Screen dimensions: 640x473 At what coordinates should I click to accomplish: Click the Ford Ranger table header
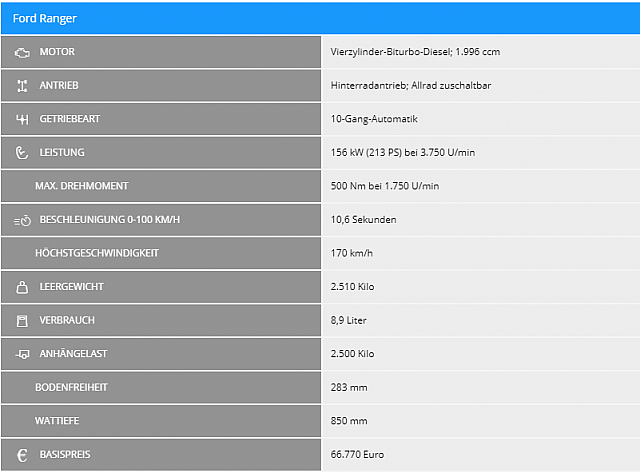[45, 18]
